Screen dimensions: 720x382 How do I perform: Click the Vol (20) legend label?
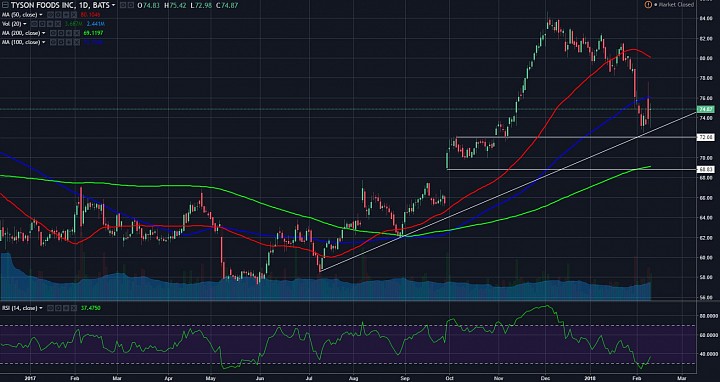pos(11,24)
